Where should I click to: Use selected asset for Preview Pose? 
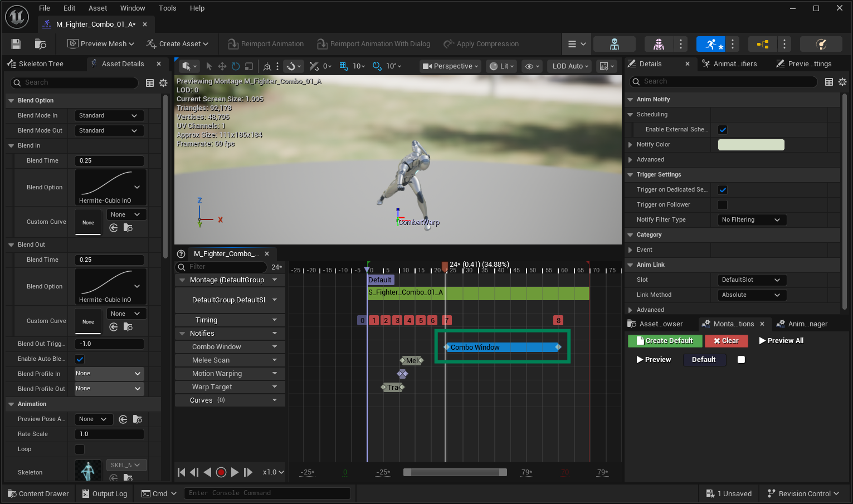(x=123, y=419)
